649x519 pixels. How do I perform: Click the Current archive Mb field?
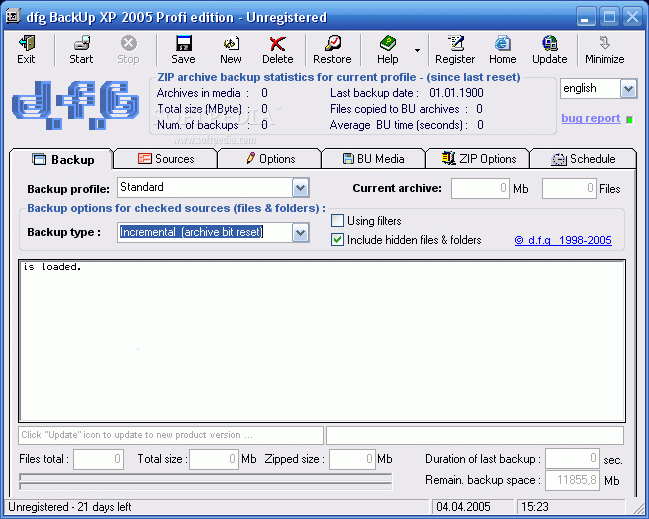point(480,188)
